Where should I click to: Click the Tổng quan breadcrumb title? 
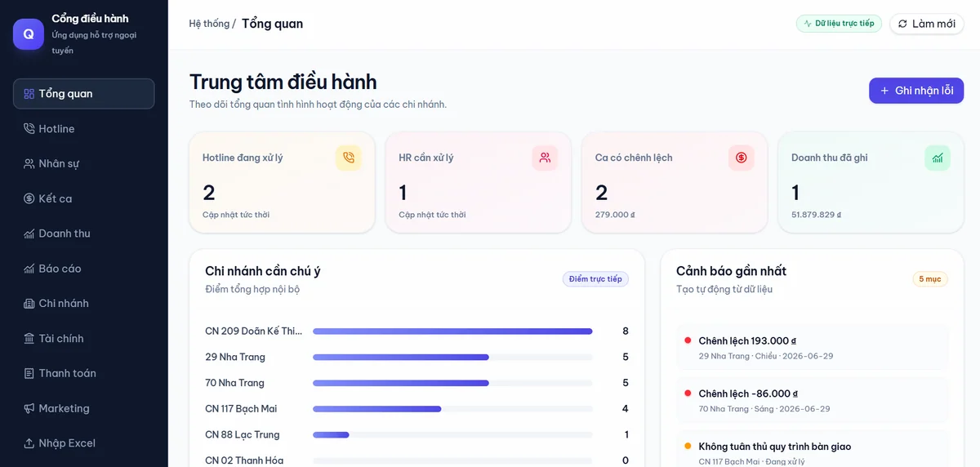pyautogui.click(x=272, y=24)
